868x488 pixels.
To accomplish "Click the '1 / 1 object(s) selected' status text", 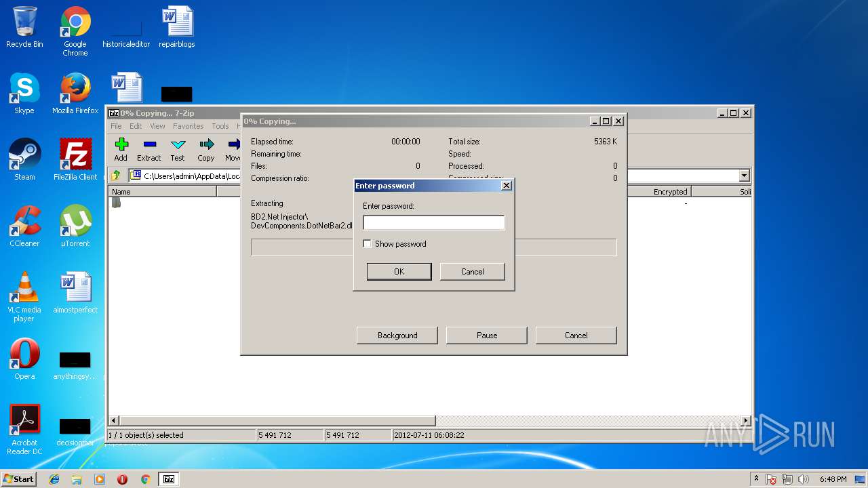I will 145,435.
